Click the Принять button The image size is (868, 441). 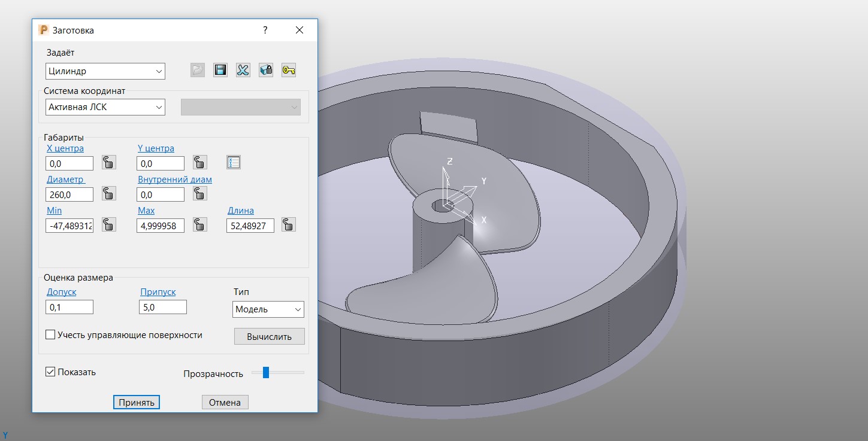pos(137,402)
